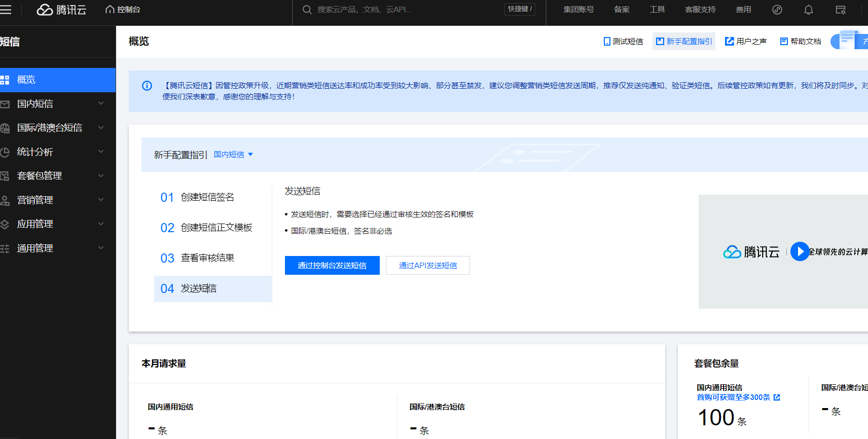Viewport: 868px width, 439px height.
Task: Open 首购可获赠至多300条 promo link
Action: [734, 397]
